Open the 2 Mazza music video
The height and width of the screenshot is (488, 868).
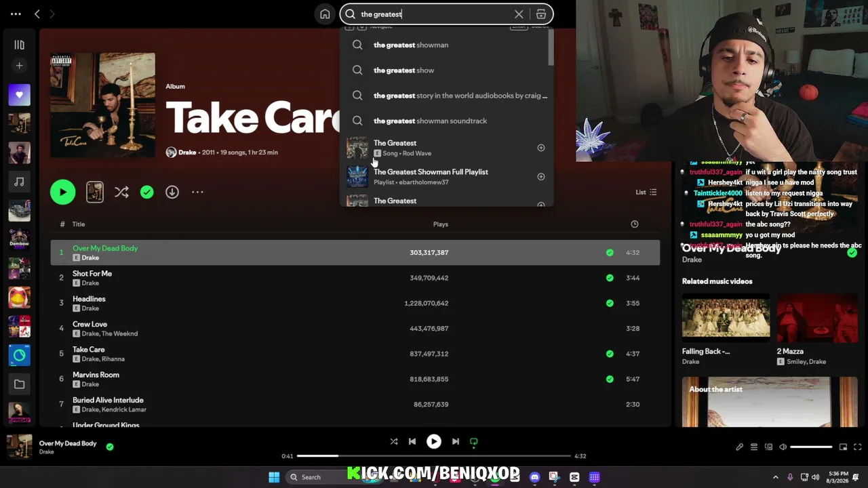[817, 317]
